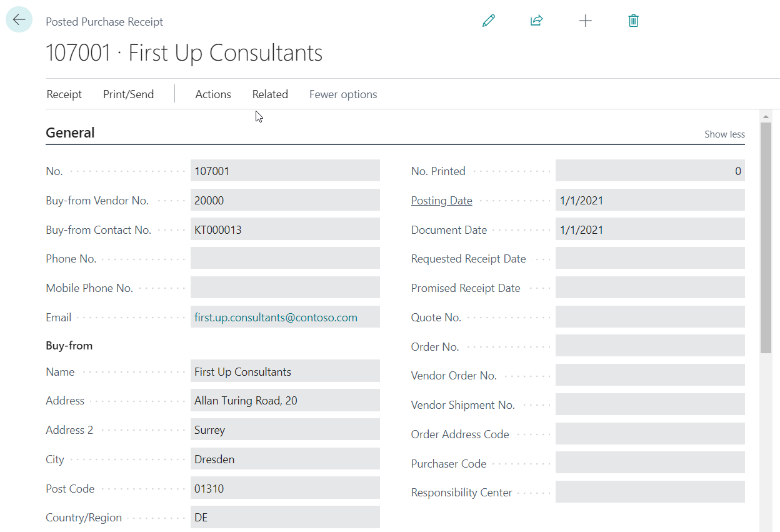Click the pencil edit icon

point(489,21)
